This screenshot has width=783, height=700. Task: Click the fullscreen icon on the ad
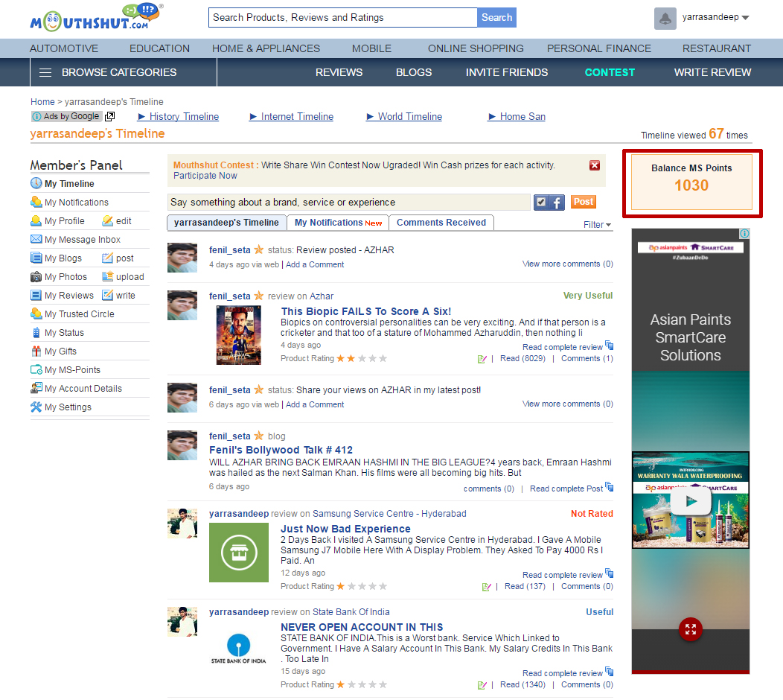point(690,629)
